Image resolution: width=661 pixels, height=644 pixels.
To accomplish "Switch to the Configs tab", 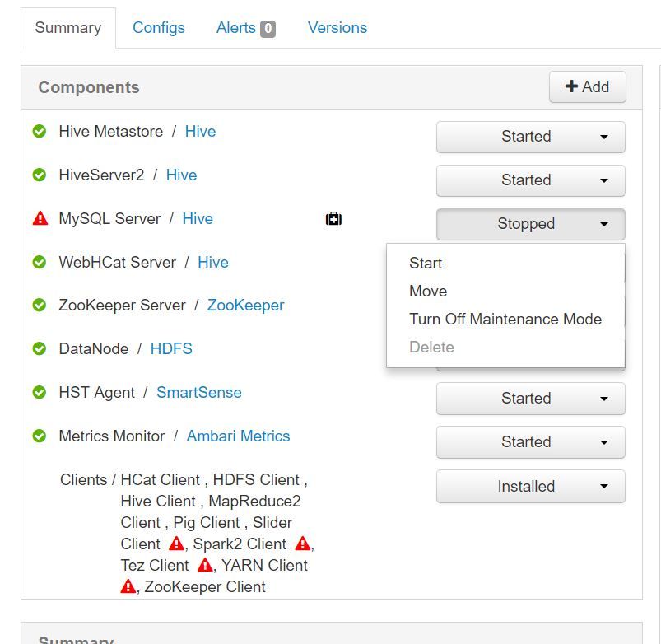I will (x=158, y=27).
